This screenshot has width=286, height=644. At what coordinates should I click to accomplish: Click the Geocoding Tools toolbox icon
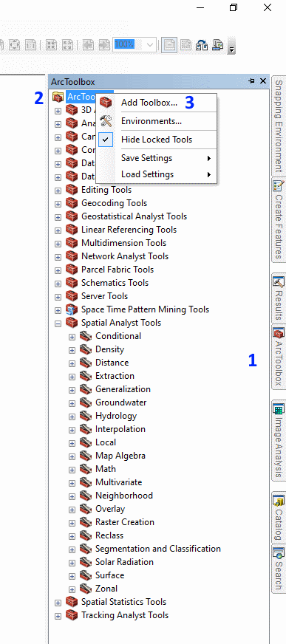pyautogui.click(x=72, y=203)
